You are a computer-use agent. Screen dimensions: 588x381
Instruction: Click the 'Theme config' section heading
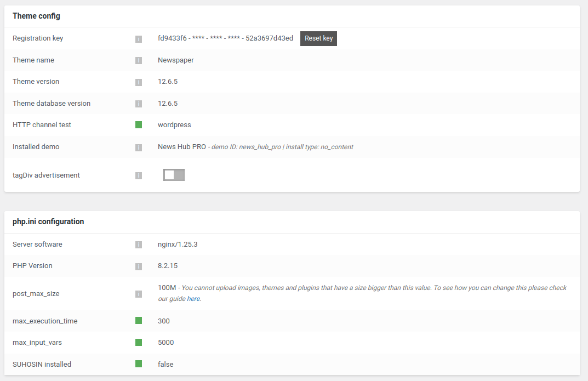[36, 16]
